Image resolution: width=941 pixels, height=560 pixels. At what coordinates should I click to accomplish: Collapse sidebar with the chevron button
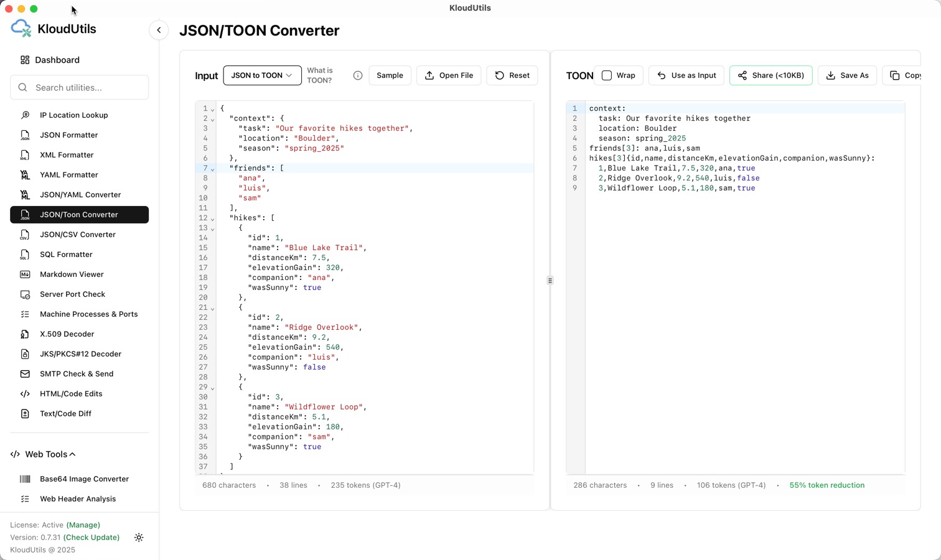159,30
